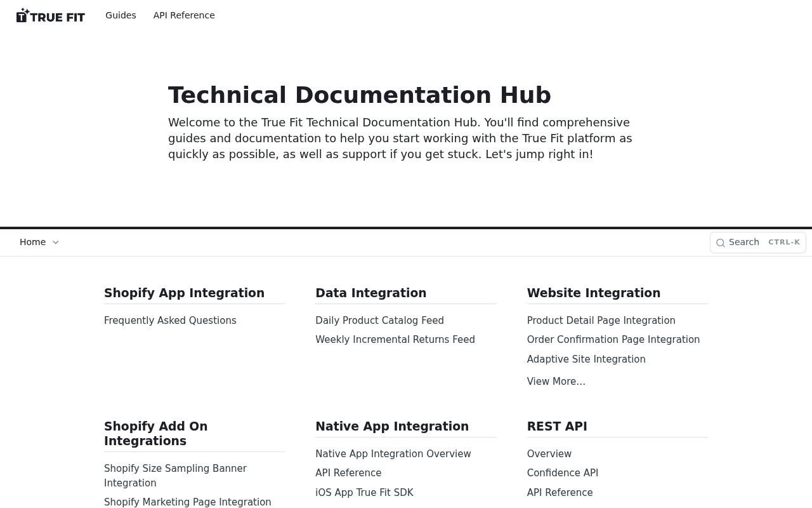This screenshot has height=508, width=812.
Task: Click the Home dropdown chevron arrow
Action: click(x=55, y=243)
